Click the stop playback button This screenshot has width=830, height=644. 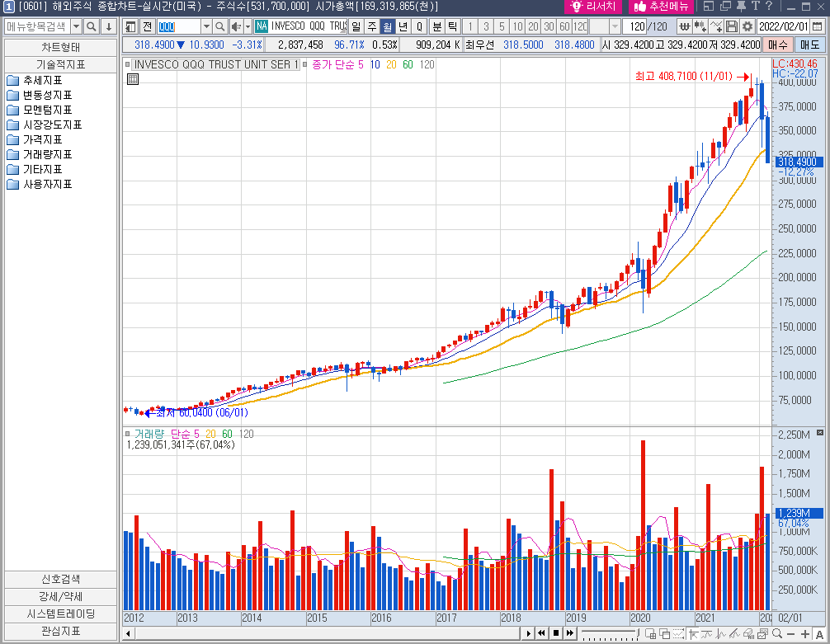tap(556, 633)
